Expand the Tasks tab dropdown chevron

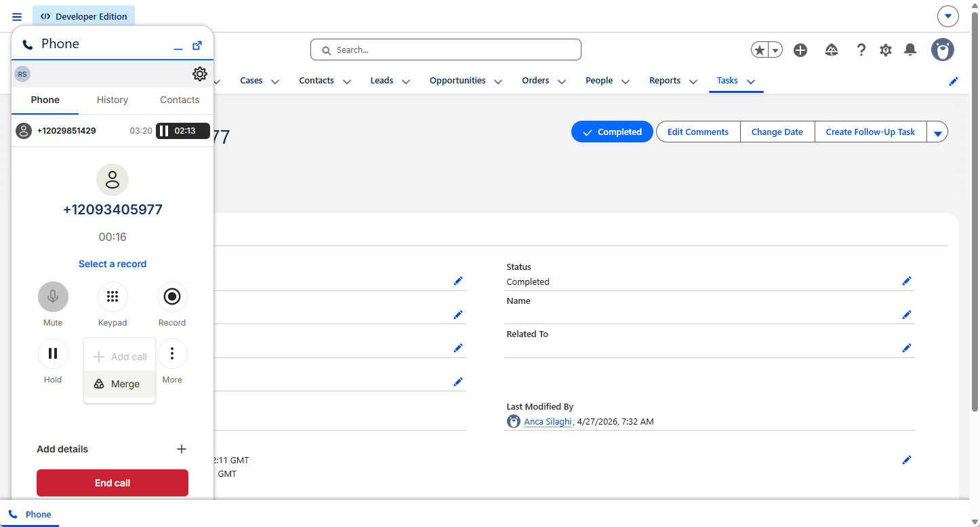751,81
